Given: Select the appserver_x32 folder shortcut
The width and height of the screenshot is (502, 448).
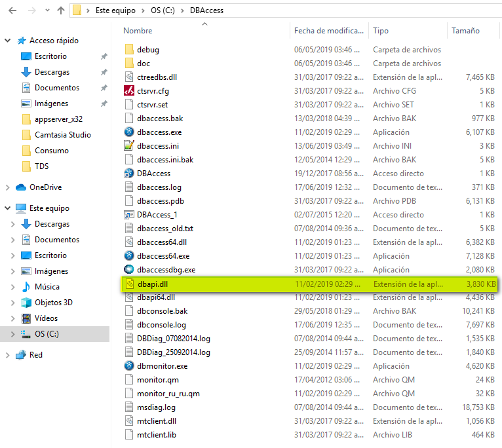Looking at the screenshot, I should coord(58,119).
